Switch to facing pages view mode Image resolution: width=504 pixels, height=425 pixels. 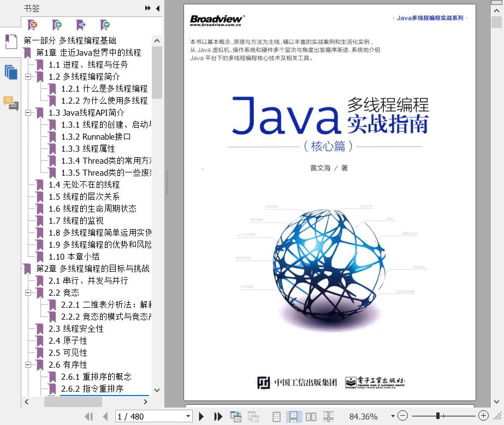click(x=311, y=417)
